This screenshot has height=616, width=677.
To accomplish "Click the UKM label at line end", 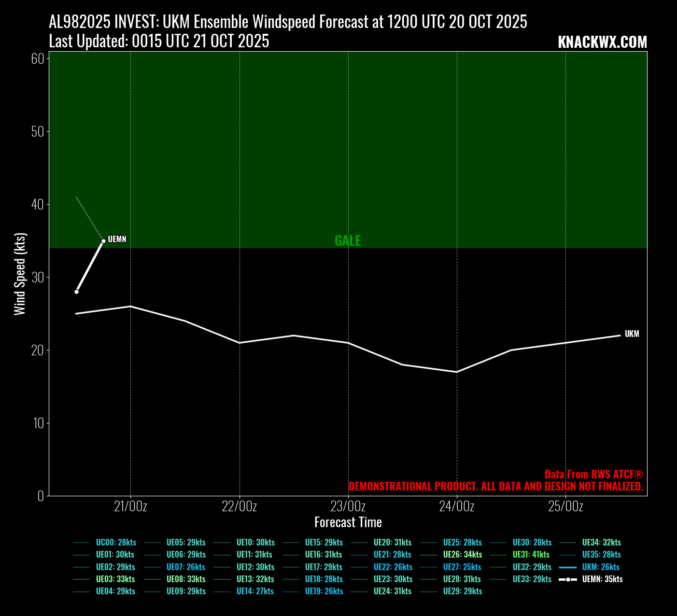I will (632, 334).
